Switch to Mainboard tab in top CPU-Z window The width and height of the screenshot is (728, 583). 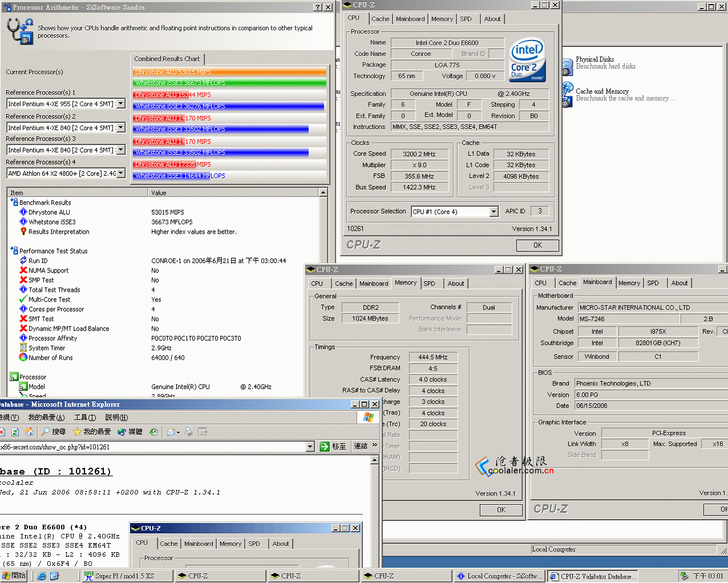[410, 19]
